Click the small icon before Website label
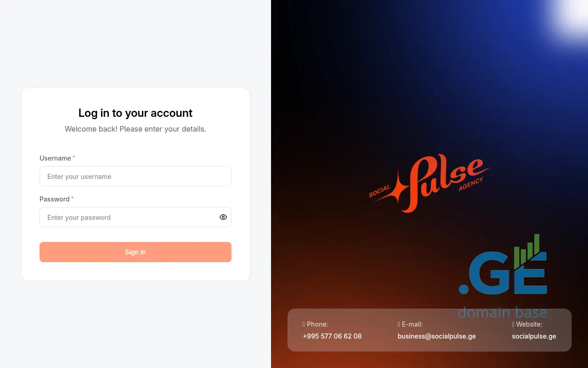This screenshot has width=588, height=368. (513, 324)
